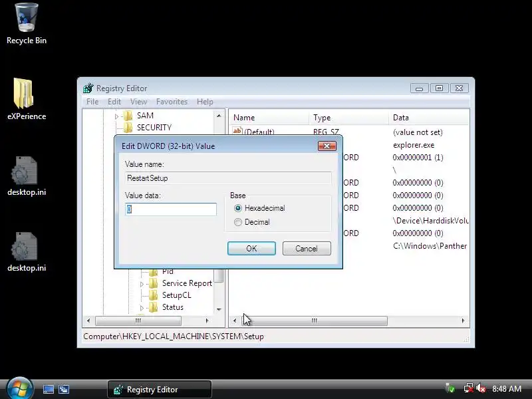
Task: Select the SetupCL folder icon
Action: [154, 295]
